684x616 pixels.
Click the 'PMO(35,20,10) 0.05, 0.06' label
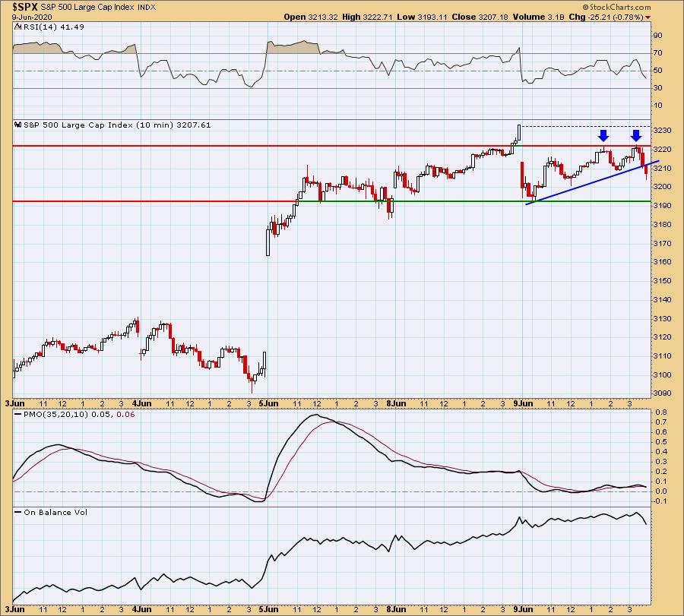click(79, 414)
